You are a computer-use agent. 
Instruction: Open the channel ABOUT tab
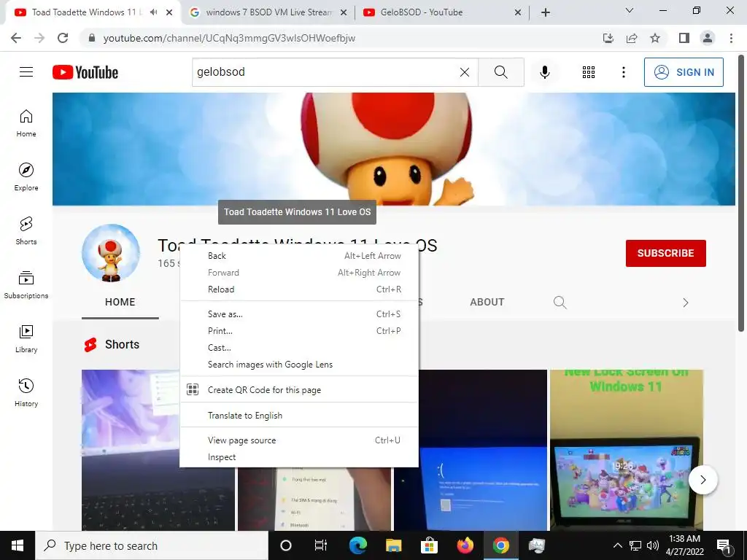487,302
